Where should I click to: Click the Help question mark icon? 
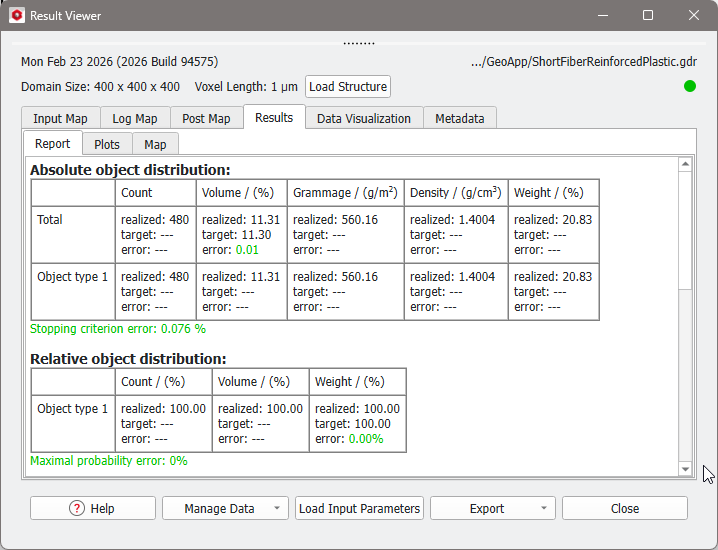77,508
